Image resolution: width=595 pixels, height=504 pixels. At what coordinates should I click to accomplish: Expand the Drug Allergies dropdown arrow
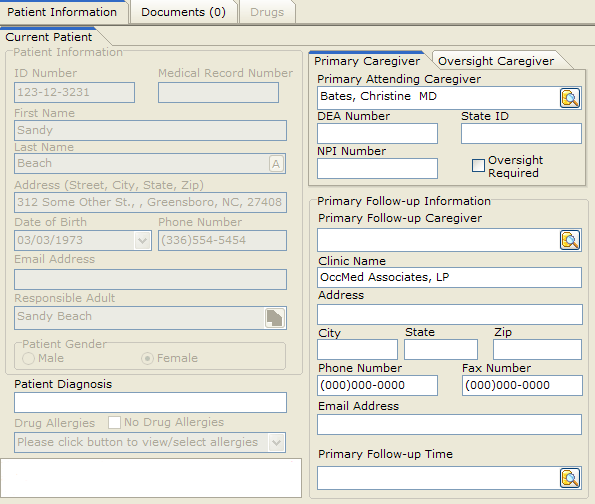click(x=277, y=443)
